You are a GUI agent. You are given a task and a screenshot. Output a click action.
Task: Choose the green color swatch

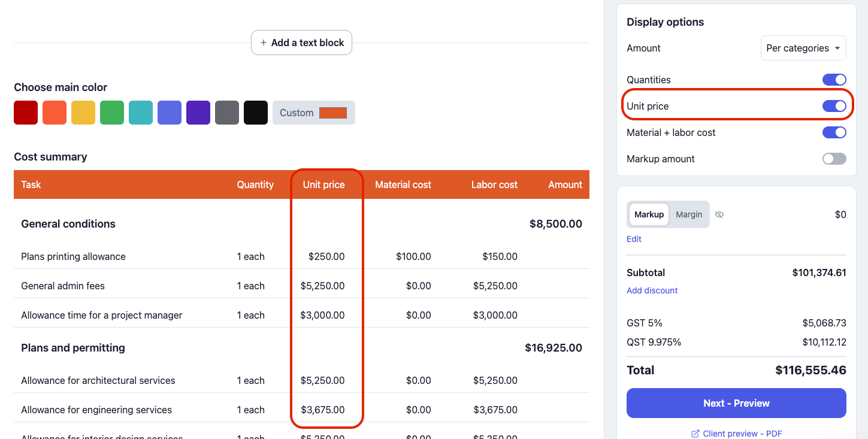[x=112, y=113]
